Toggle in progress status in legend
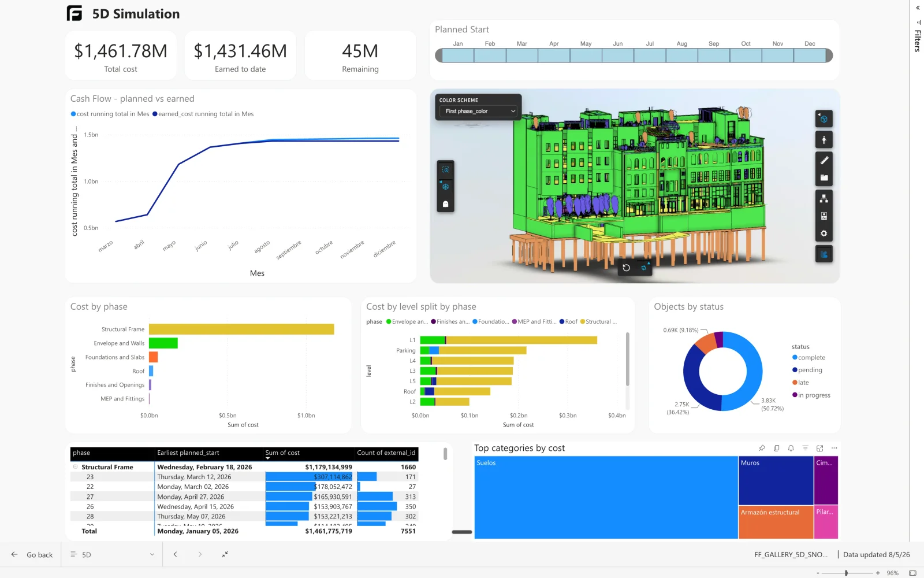 click(811, 395)
